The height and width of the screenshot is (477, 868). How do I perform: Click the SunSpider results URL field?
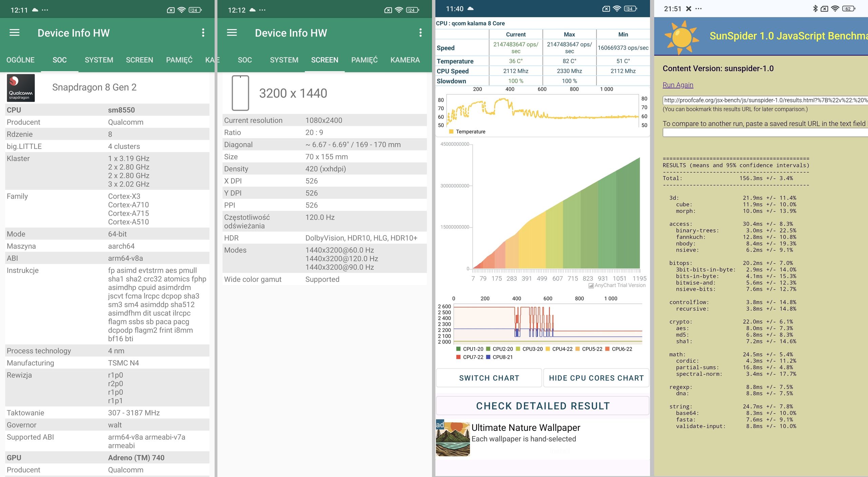click(765, 100)
